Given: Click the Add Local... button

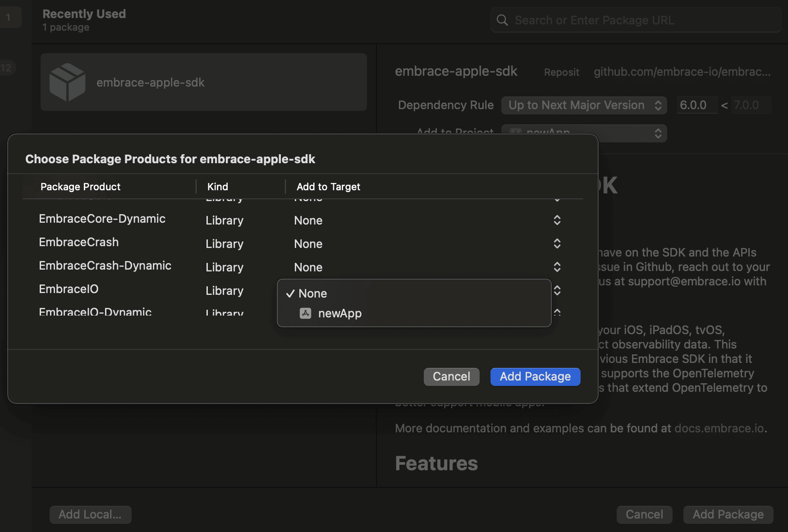Looking at the screenshot, I should click(90, 514).
